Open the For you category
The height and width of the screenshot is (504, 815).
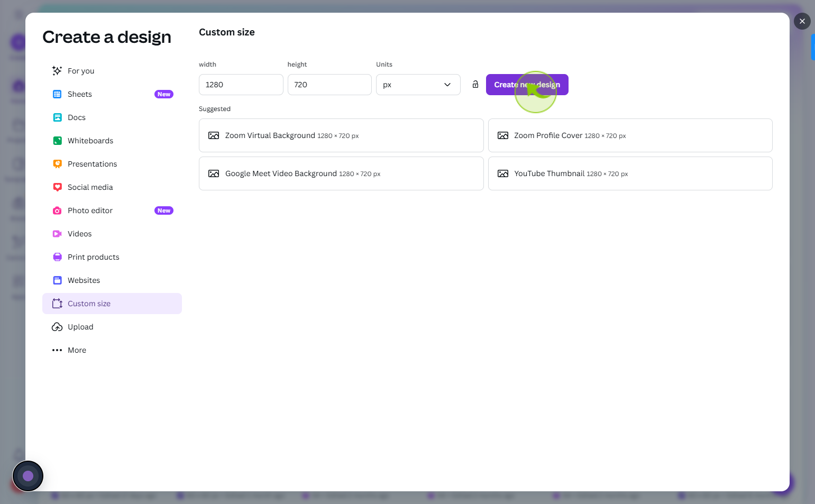112,71
